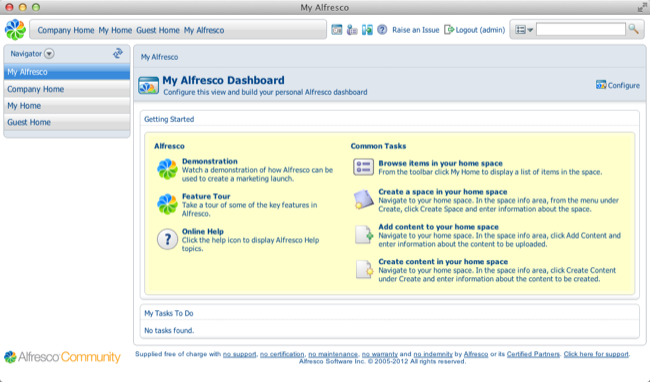The width and height of the screenshot is (650, 382).
Task: Open the Demonstration link
Action: tap(210, 161)
